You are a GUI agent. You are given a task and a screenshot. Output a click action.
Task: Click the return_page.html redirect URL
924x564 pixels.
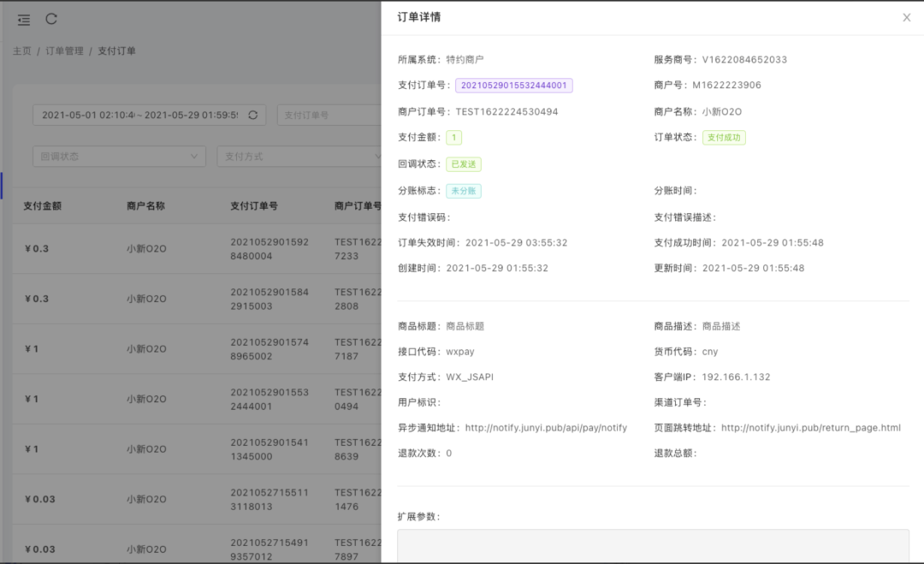[x=810, y=428]
